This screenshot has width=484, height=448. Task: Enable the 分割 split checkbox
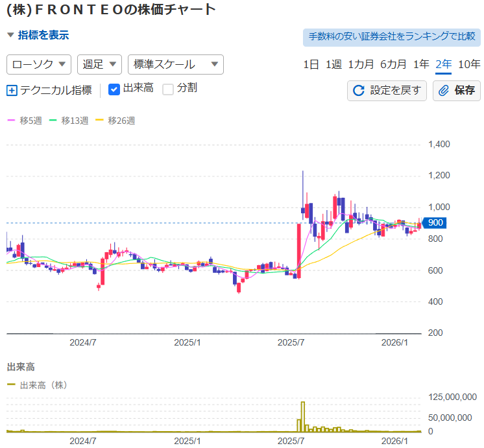(168, 89)
